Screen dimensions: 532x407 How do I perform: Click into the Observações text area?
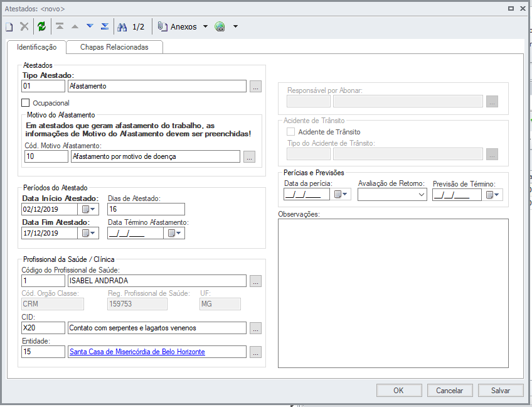(x=393, y=293)
